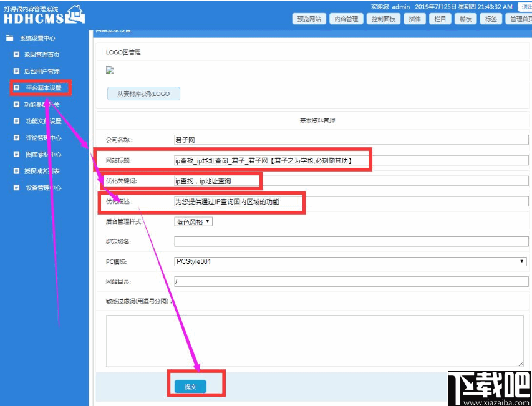Open 图库素材中心 sidebar entry

click(x=44, y=154)
